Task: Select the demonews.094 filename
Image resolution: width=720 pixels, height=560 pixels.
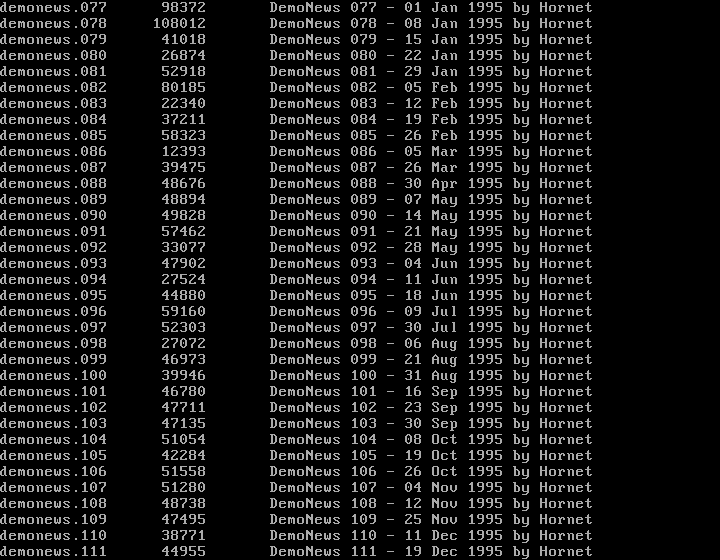Action: pos(53,280)
